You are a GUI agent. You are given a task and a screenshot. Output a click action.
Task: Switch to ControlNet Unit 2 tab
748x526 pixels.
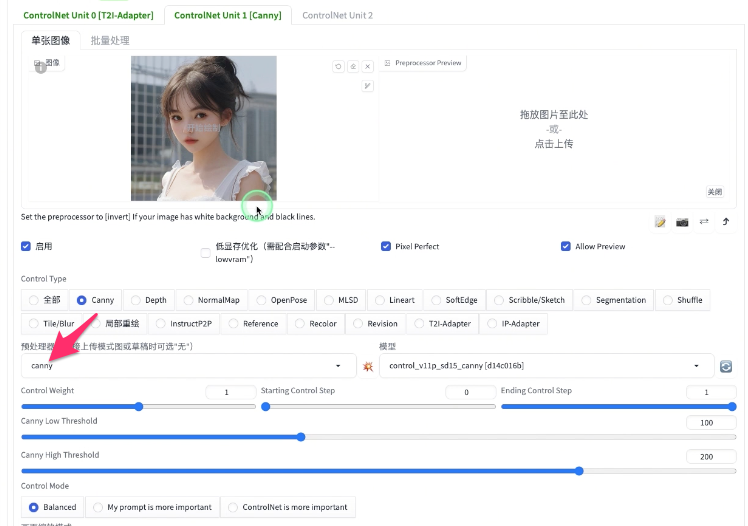tap(337, 15)
